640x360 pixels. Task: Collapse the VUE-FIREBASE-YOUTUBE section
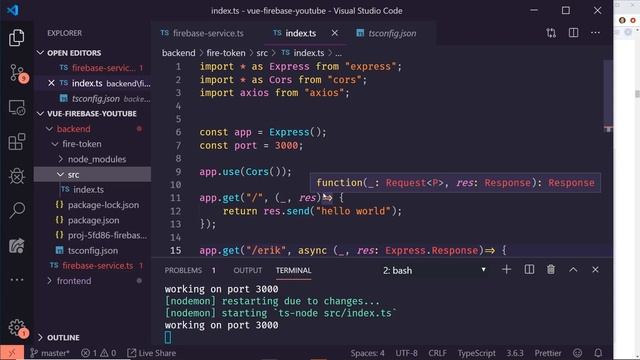point(40,113)
